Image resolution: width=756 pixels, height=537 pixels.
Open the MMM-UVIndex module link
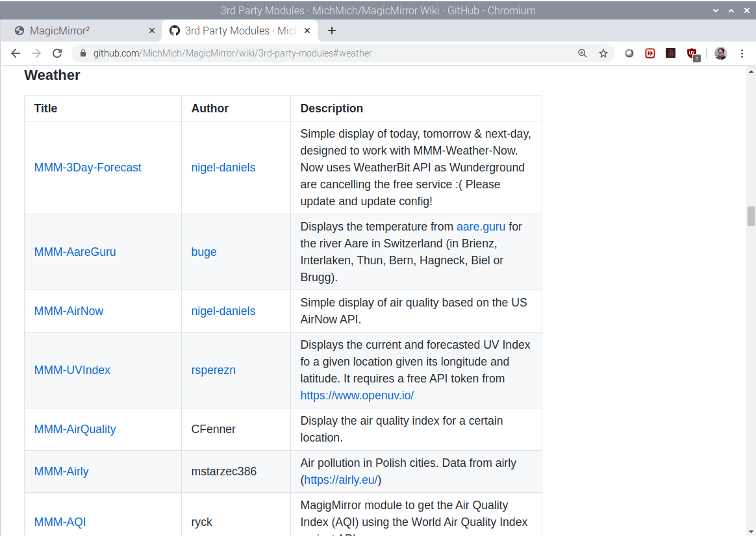pyautogui.click(x=72, y=370)
